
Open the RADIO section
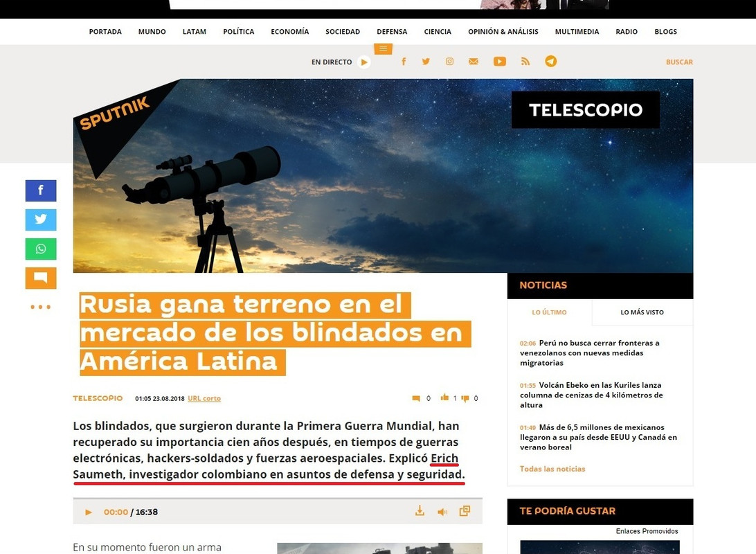click(x=627, y=31)
